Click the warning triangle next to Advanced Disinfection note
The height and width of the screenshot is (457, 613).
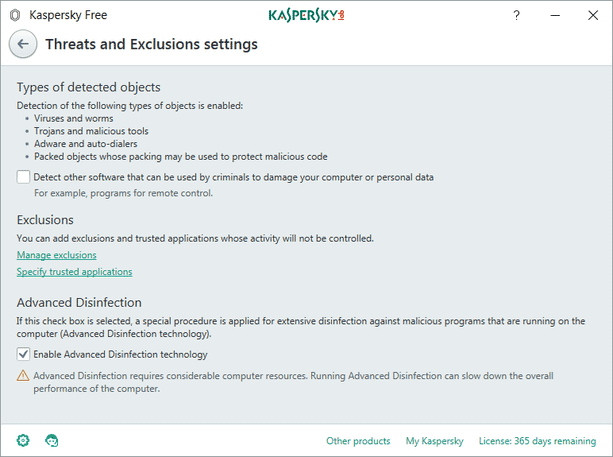coord(23,376)
